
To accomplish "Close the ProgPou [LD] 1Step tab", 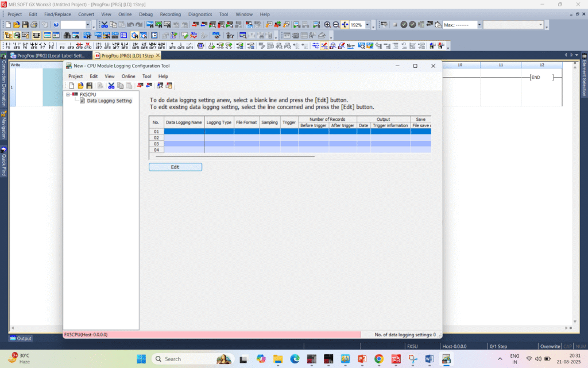I will 158,55.
